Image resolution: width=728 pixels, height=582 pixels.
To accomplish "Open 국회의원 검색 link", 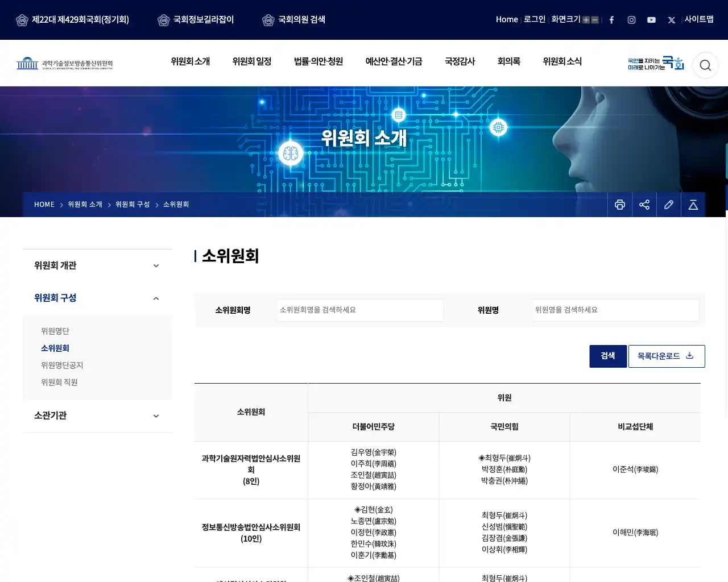I will click(293, 20).
